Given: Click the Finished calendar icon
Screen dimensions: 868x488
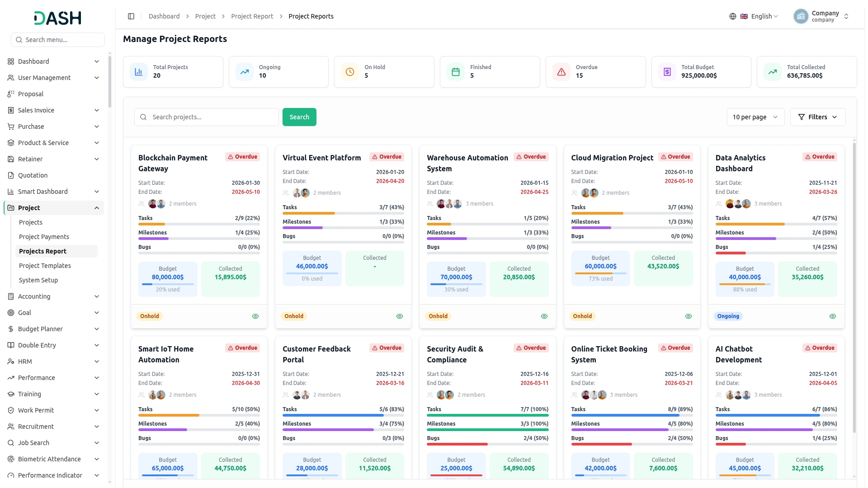Looking at the screenshot, I should click(x=456, y=72).
